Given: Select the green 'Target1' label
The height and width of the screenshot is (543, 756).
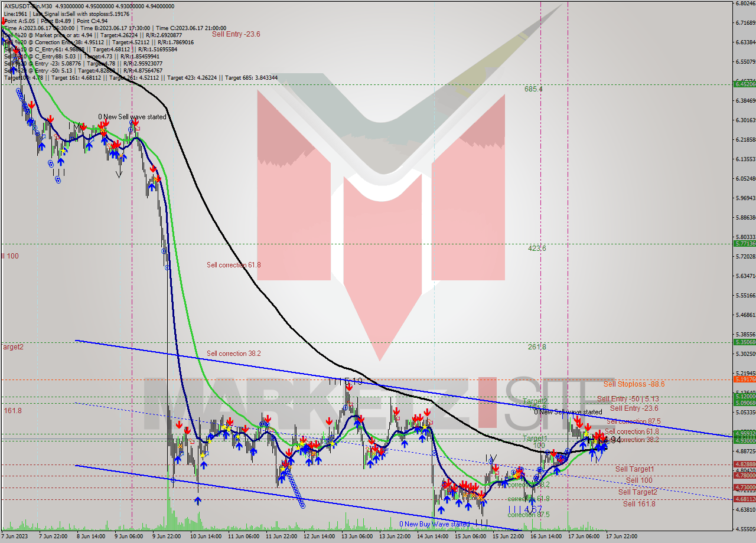Looking at the screenshot, I should coord(535,439).
